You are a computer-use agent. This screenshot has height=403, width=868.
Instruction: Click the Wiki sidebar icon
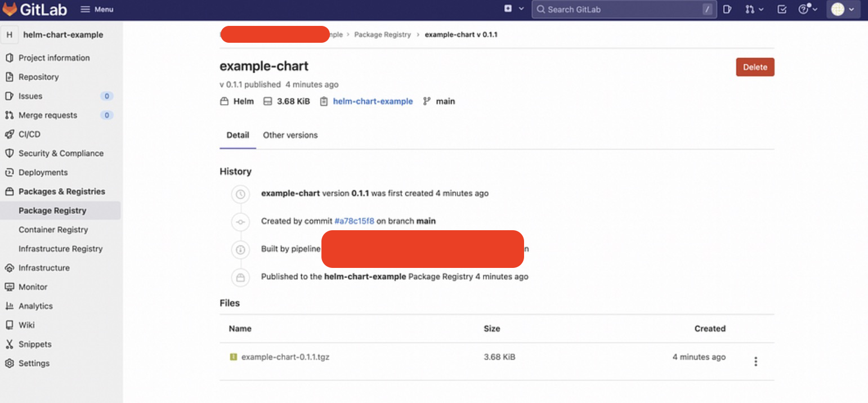coord(9,325)
